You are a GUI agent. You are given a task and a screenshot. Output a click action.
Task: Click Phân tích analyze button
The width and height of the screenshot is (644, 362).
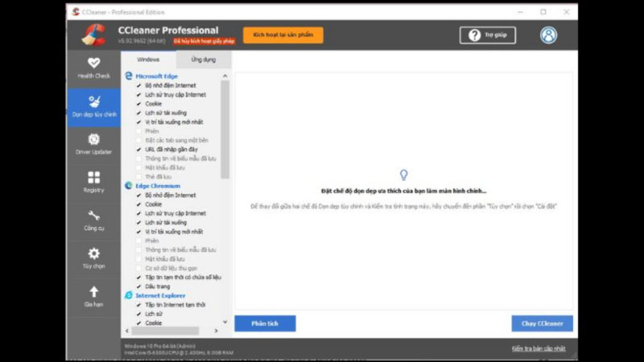265,323
